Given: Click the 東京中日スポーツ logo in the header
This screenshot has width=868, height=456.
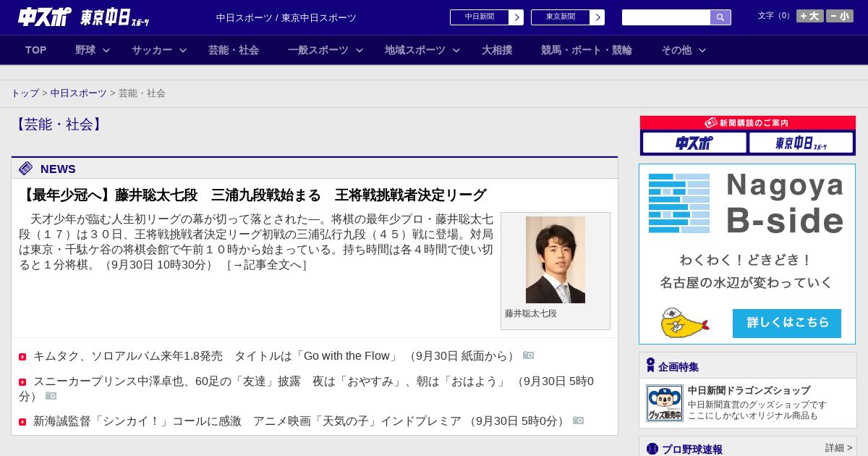Looking at the screenshot, I should point(114,17).
